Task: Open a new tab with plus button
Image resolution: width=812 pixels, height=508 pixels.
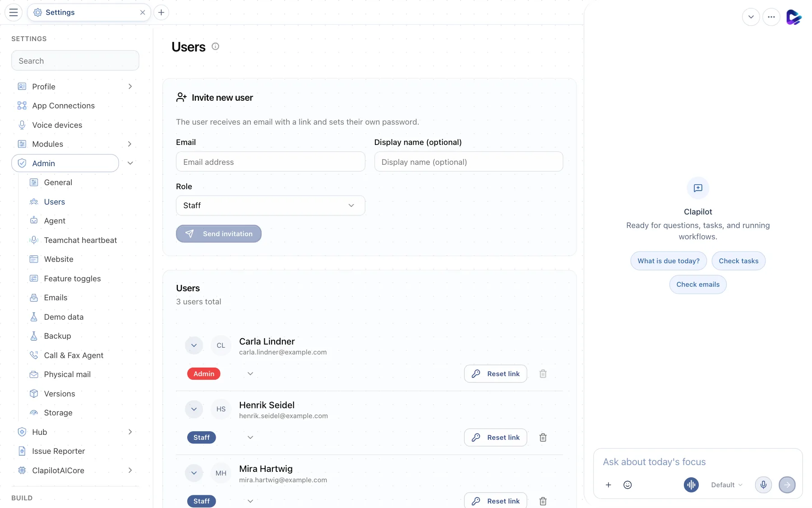Action: point(161,12)
